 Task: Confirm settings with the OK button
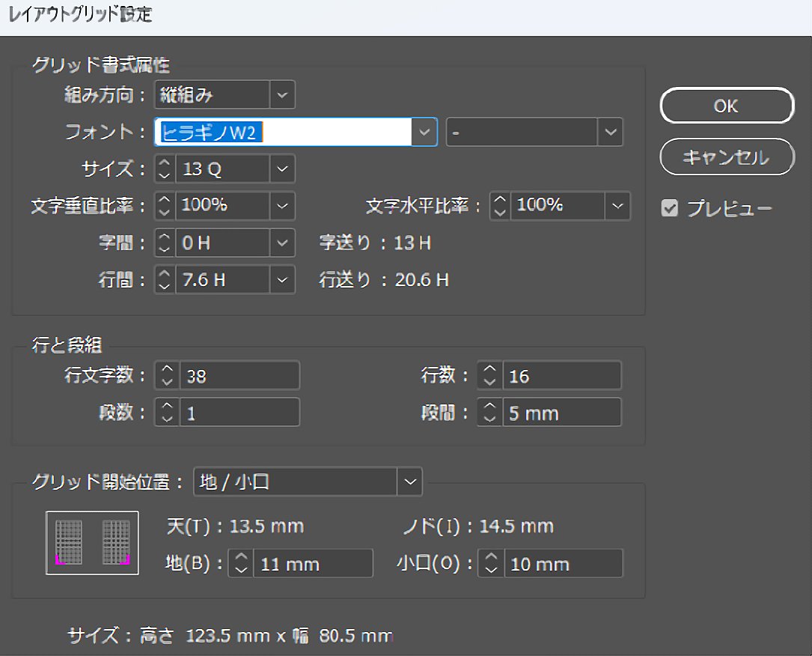point(726,106)
